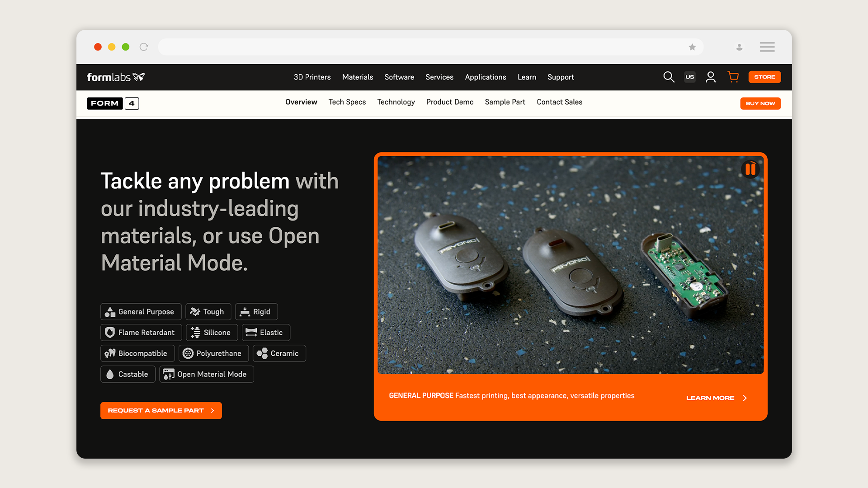The image size is (868, 488).
Task: Expand the Materials navigation menu
Action: 358,77
